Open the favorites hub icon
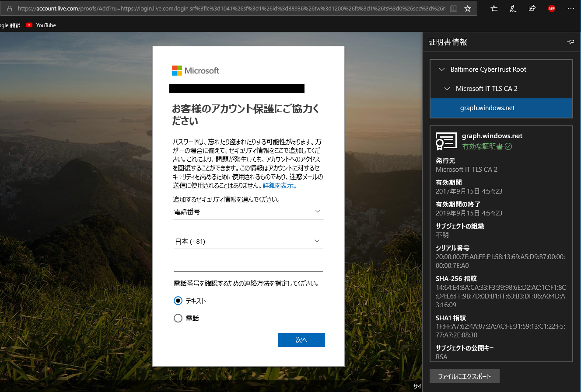This screenshot has width=581, height=392. pyautogui.click(x=494, y=8)
